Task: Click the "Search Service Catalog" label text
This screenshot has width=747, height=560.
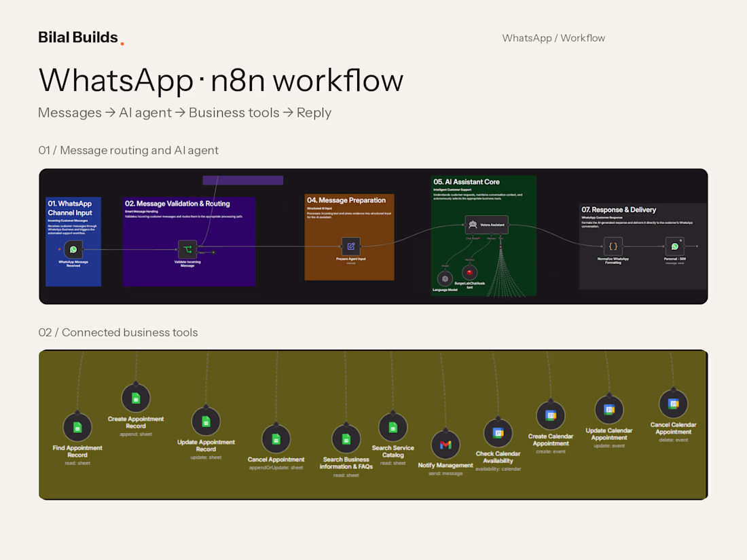Action: tap(393, 451)
